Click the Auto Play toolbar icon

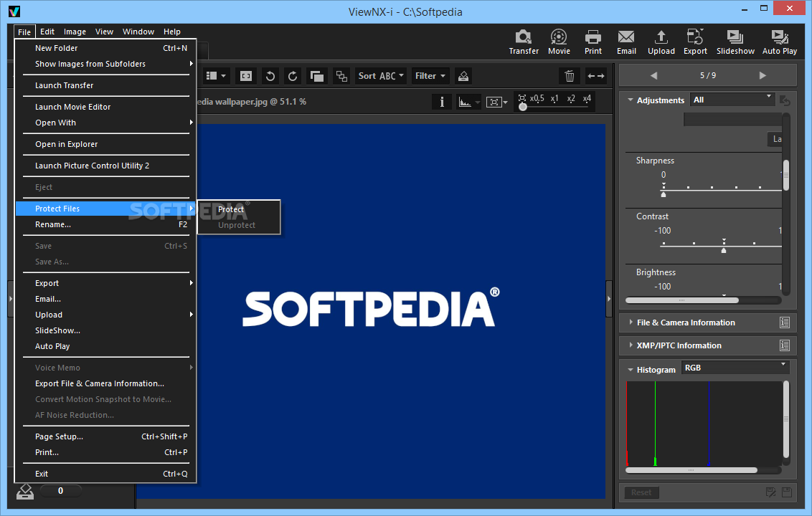[780, 42]
